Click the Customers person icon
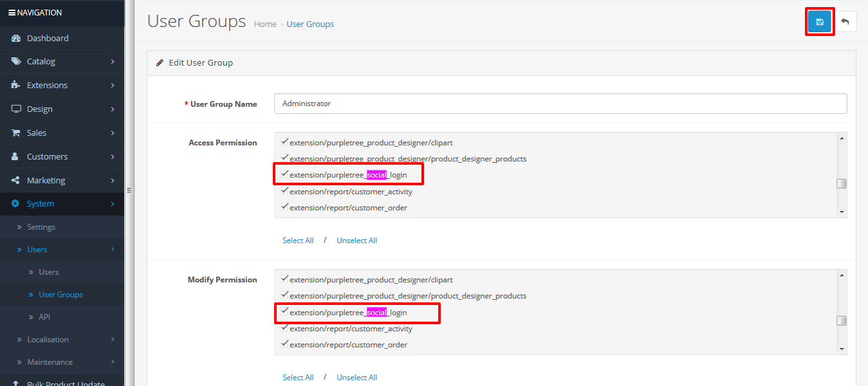 click(16, 156)
